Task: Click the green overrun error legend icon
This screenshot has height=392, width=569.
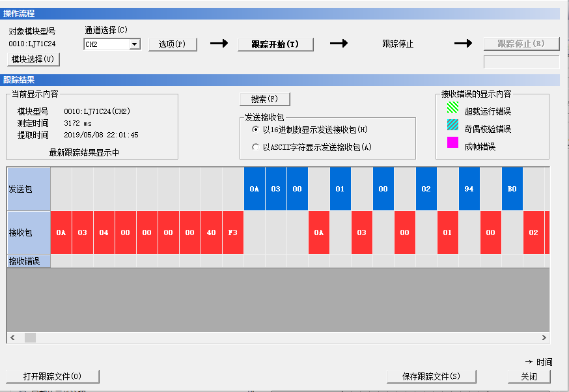Action: (x=452, y=111)
